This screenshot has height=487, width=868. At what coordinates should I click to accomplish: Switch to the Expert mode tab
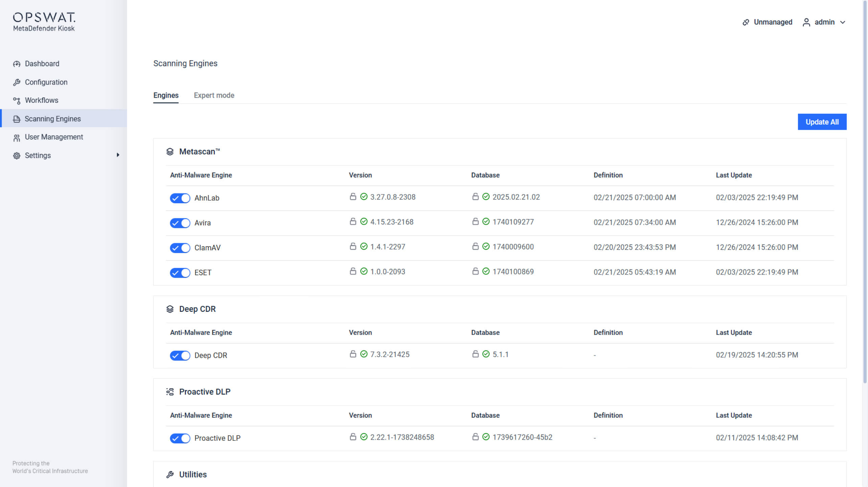[x=214, y=95]
